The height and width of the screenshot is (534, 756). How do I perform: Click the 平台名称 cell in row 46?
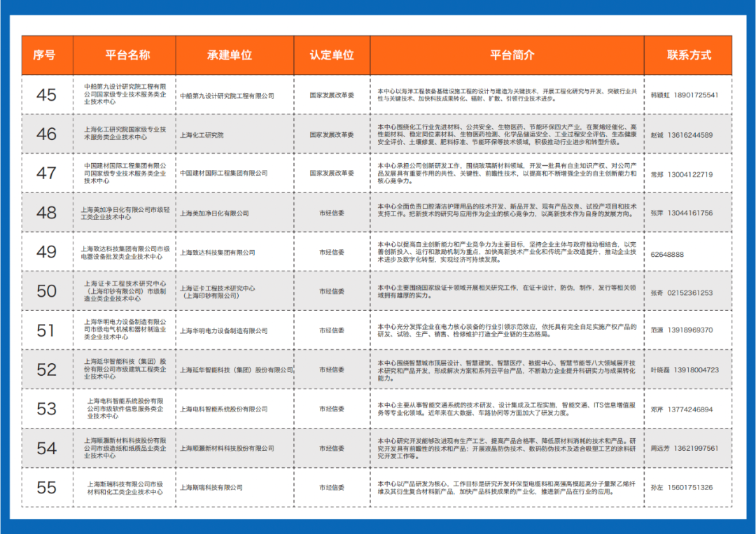pyautogui.click(x=125, y=133)
